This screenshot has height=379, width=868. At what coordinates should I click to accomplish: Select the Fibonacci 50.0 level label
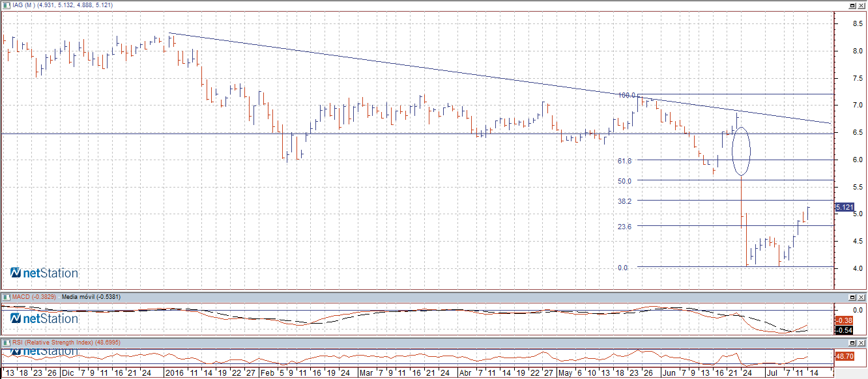click(x=625, y=180)
